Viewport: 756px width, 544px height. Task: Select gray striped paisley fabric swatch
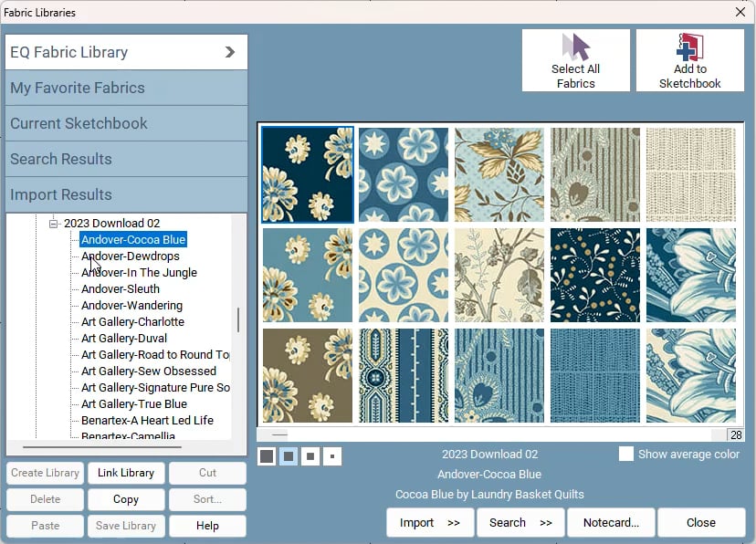pyautogui.click(x=595, y=174)
